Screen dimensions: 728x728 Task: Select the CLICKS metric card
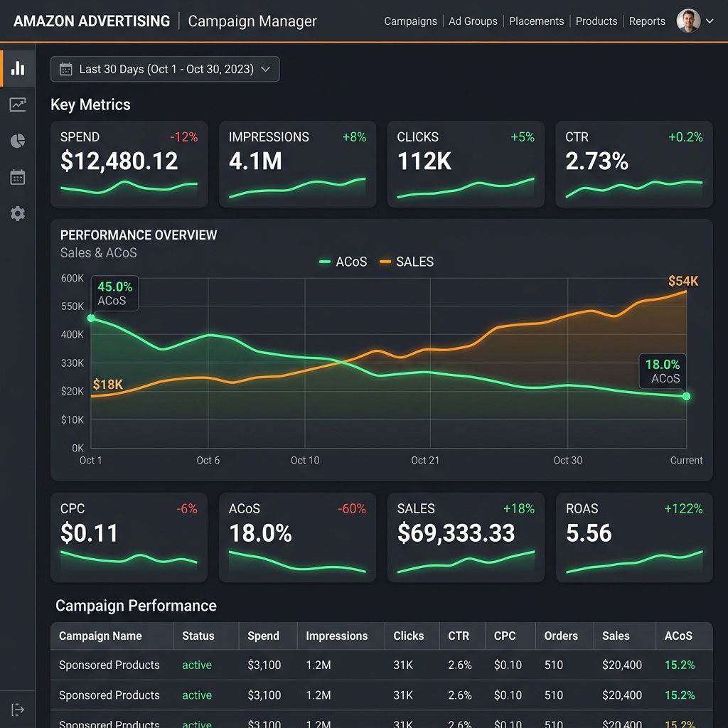click(x=466, y=164)
